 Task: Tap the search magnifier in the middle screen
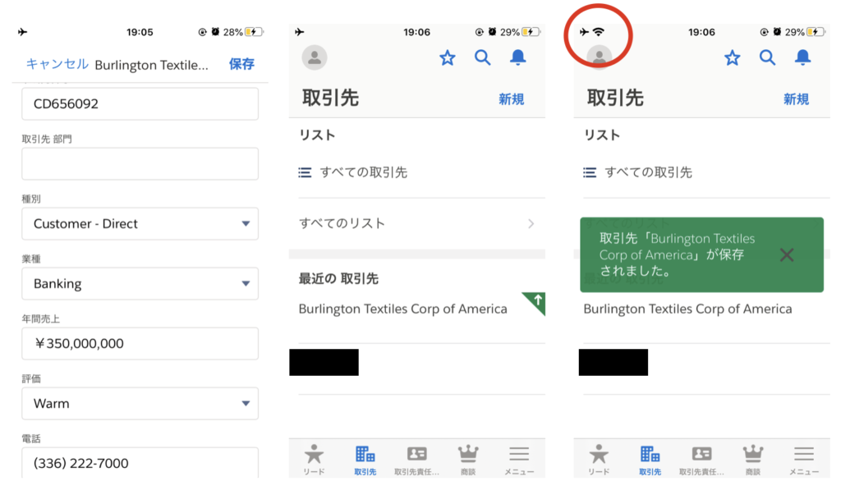click(x=482, y=57)
